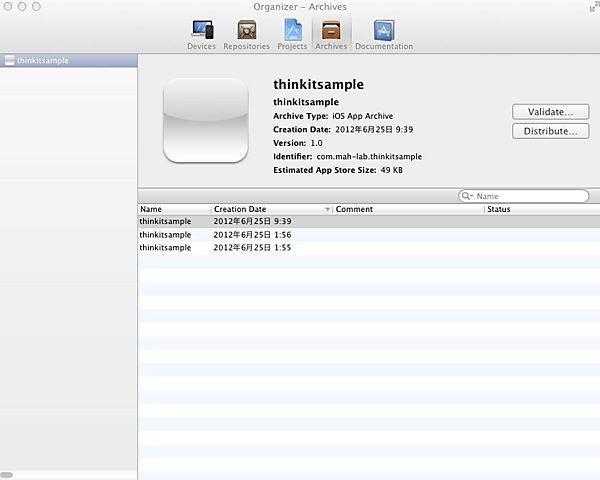Click the search magnifier icon
600x480 pixels.
pos(467,197)
